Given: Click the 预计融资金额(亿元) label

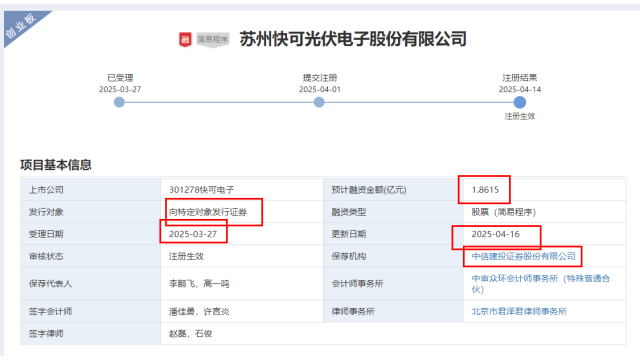Looking at the screenshot, I should (369, 190).
